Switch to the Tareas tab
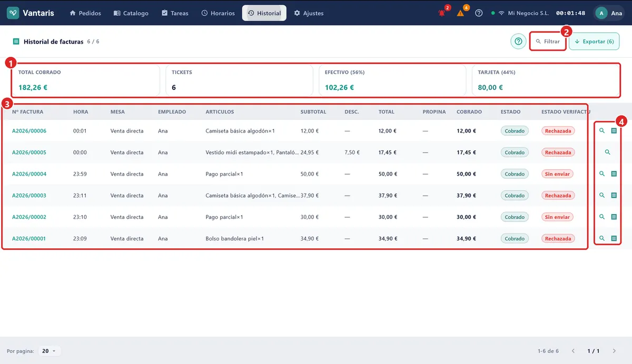This screenshot has height=364, width=632. pos(175,13)
